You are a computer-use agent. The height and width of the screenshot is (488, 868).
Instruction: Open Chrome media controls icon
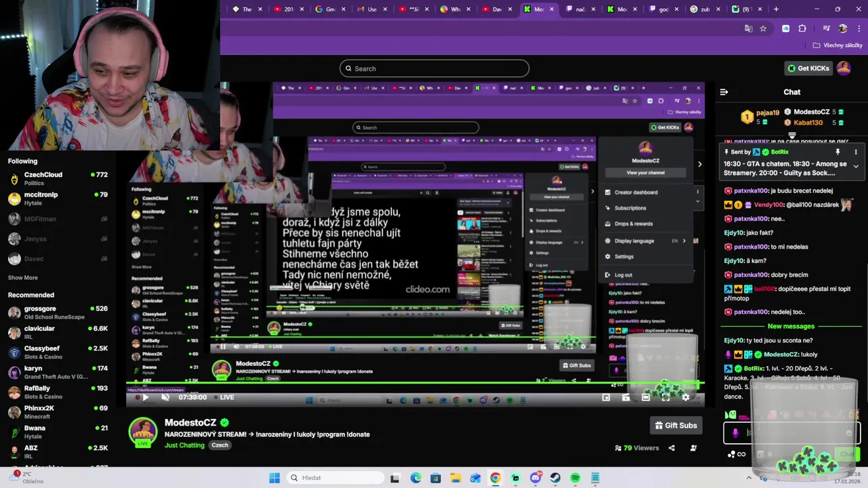coord(826,28)
